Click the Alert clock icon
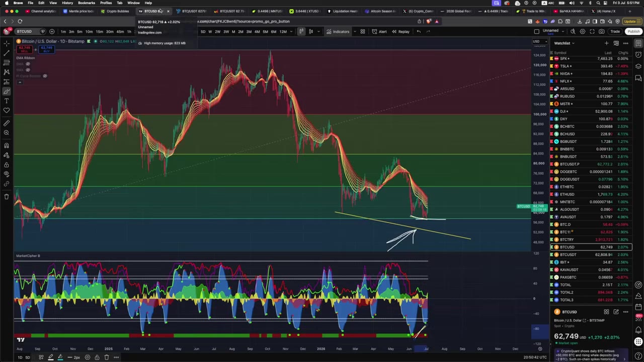 click(374, 32)
